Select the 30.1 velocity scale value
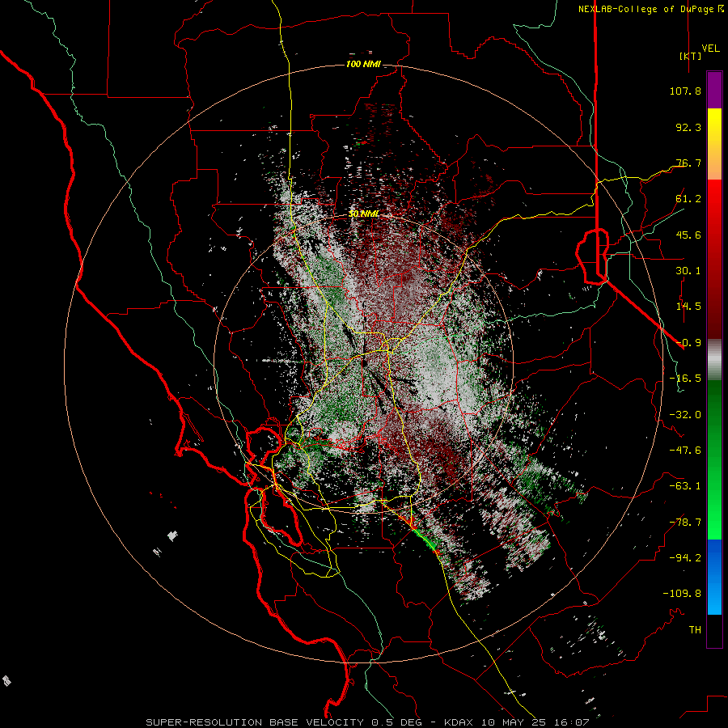Image resolution: width=728 pixels, height=728 pixels. (688, 271)
